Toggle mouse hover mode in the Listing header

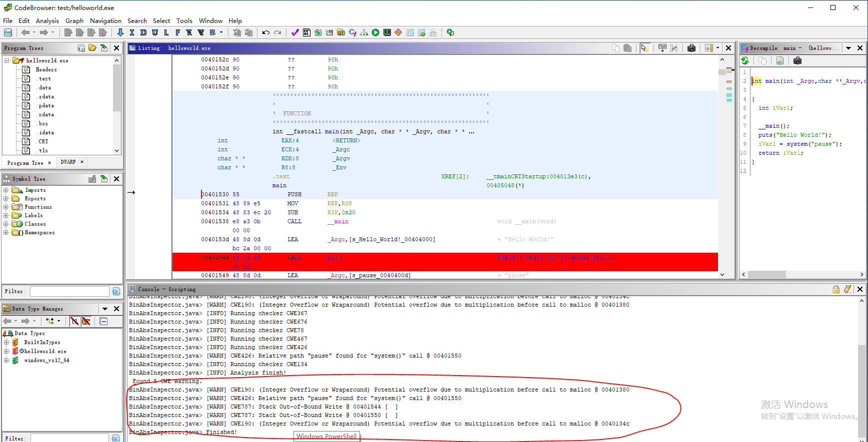[644, 48]
